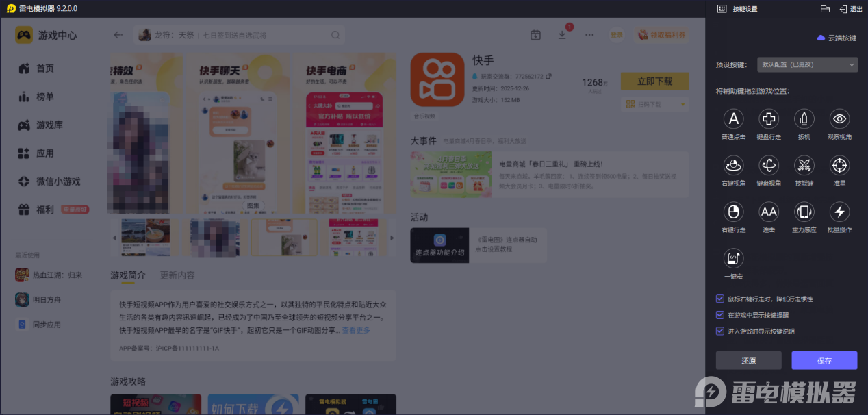Toggle 鼠标右键行走时降低行走惯性 checkbox
The image size is (868, 415).
(x=719, y=299)
